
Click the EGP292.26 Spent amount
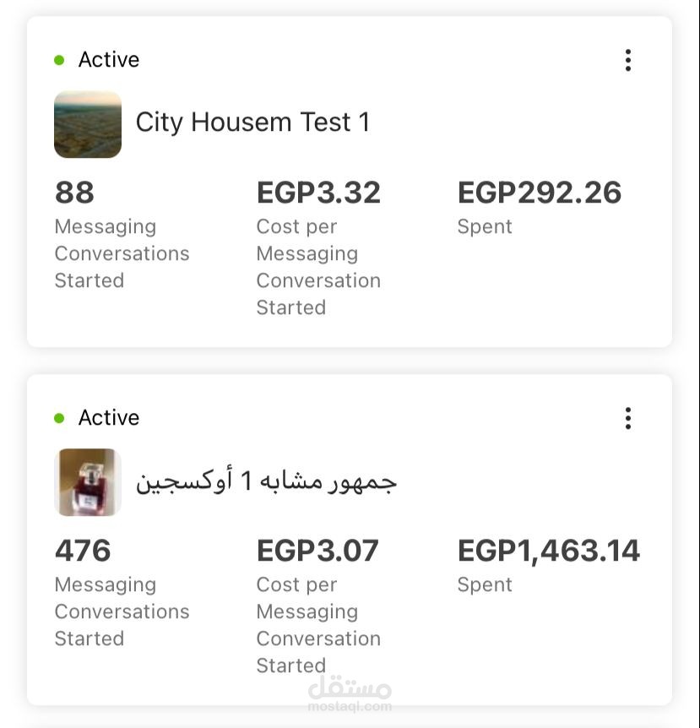540,193
